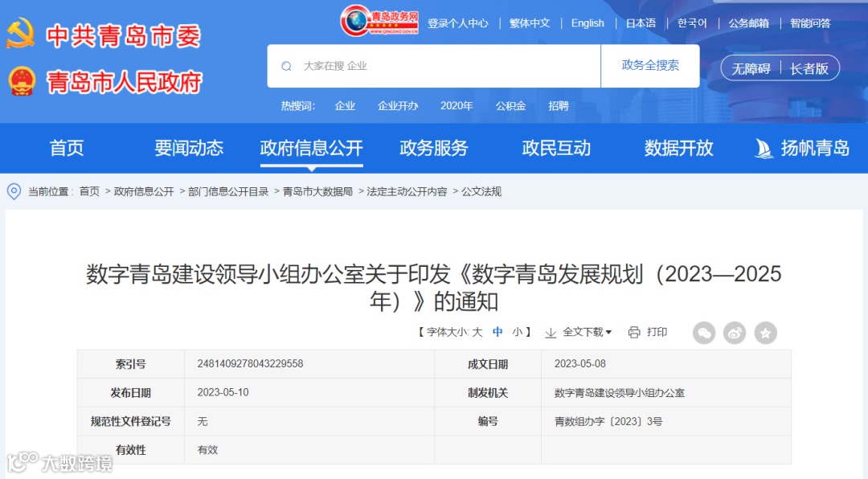868x479 pixels.
Task: Click the 无障碍 accessibility button
Action: (x=751, y=68)
